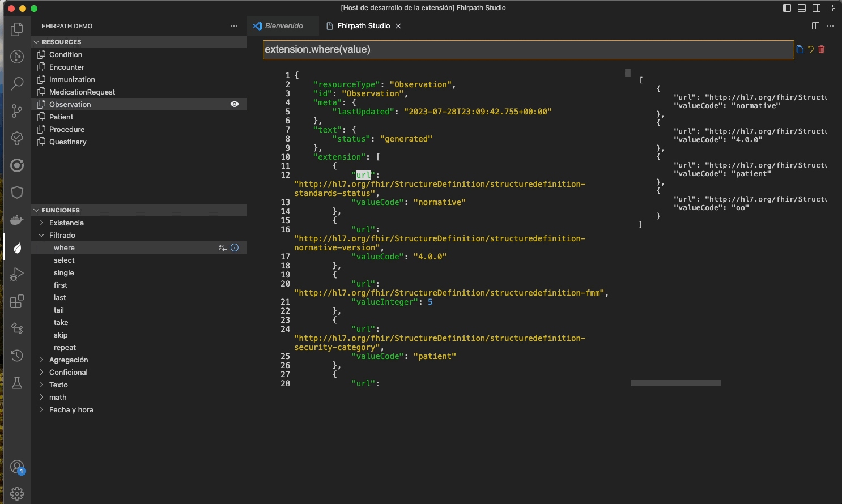Choose the single function
This screenshot has height=504, width=842.
(x=139, y=272)
